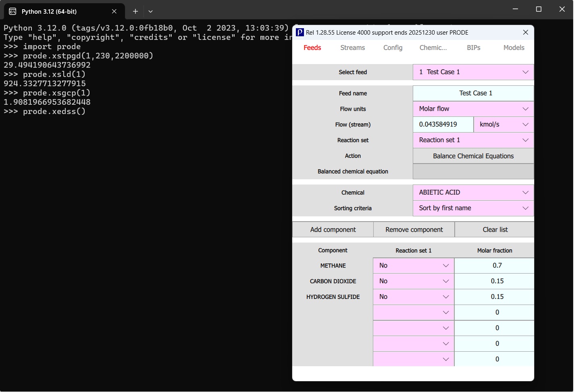Close the terminal window
This screenshot has height=392, width=574.
tap(562, 9)
